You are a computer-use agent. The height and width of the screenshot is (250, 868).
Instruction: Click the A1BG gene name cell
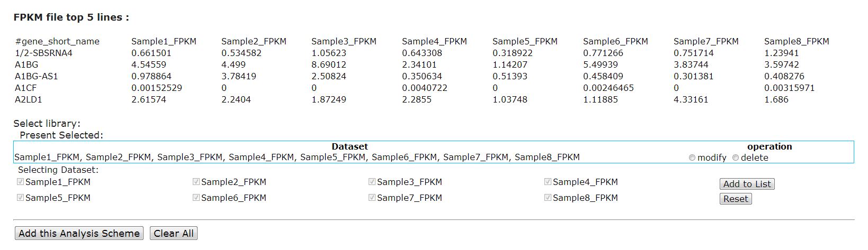click(x=26, y=64)
